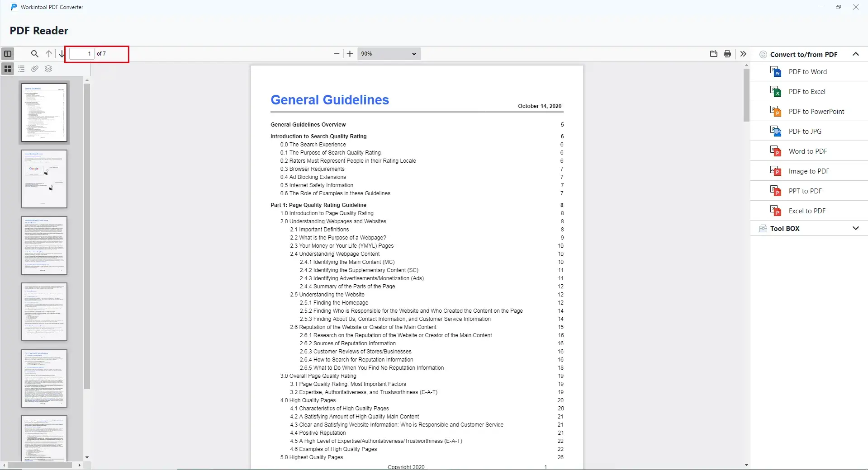Collapse the Convert to/from PDF section
This screenshot has width=868, height=470.
(856, 54)
